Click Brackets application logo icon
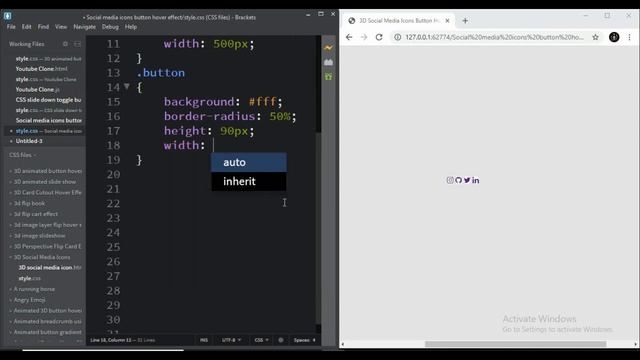Viewport: 640px width, 360px height. (8, 16)
